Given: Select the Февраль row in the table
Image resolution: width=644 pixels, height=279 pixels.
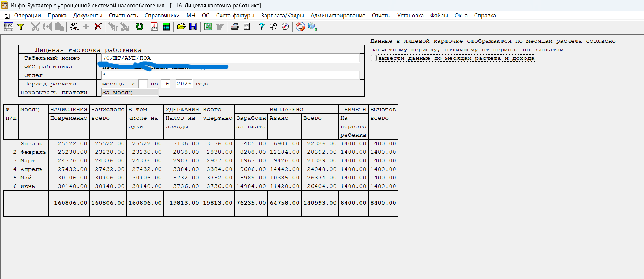Looking at the screenshot, I should click(201, 152).
